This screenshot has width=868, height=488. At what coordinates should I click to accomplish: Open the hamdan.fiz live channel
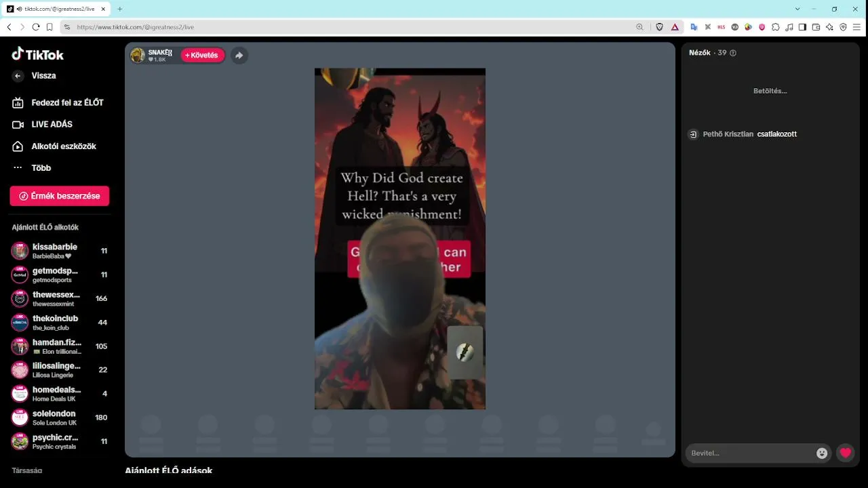pyautogui.click(x=60, y=346)
